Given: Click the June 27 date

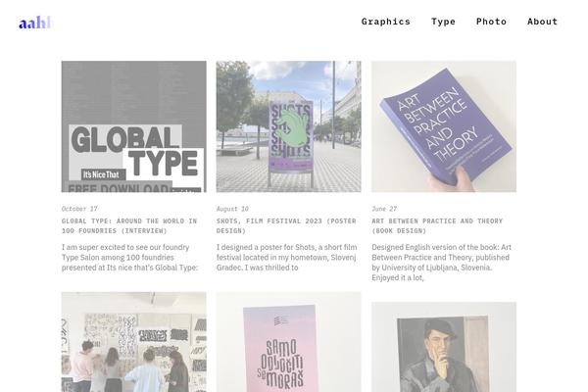Looking at the screenshot, I should coord(384,209).
